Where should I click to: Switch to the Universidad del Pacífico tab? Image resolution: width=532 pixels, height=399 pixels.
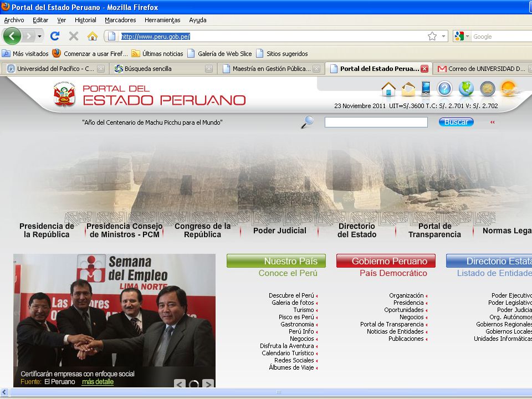click(55, 69)
